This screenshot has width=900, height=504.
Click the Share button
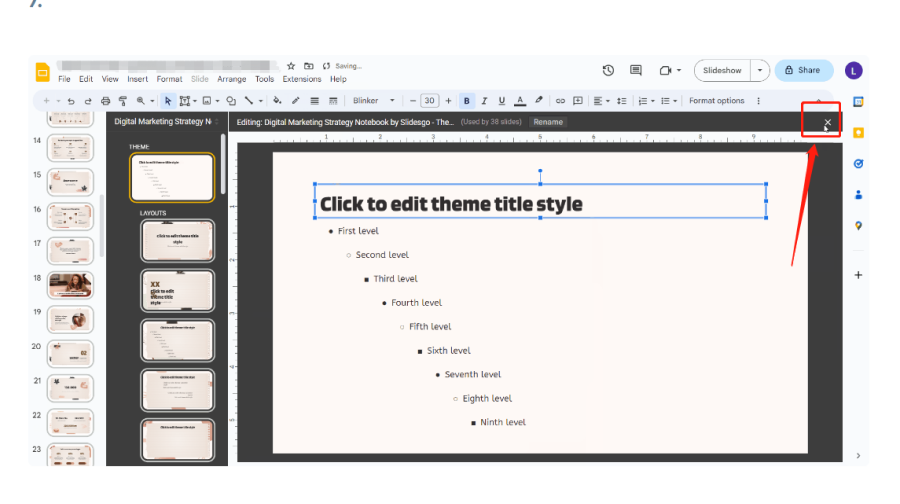[x=803, y=70]
